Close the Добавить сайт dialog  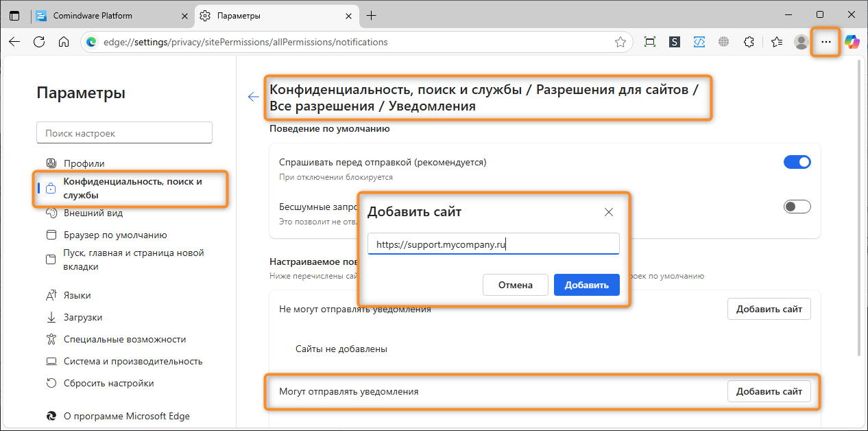click(608, 212)
